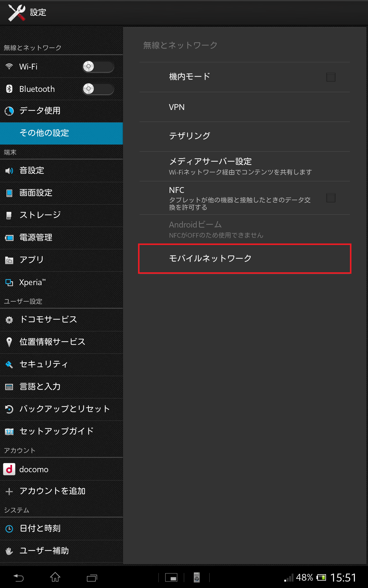Open メディアサーバー設定
368x588 pixels.
click(245, 166)
